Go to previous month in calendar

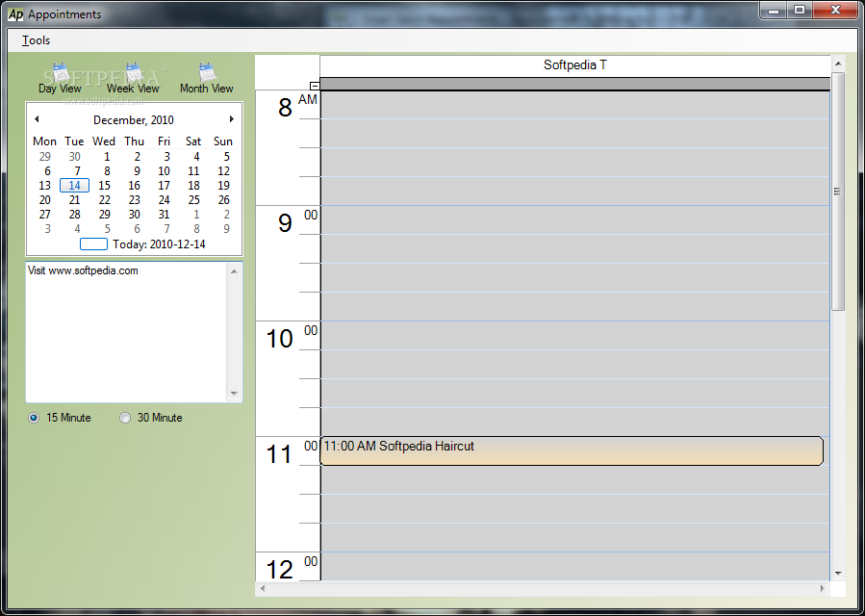(37, 119)
